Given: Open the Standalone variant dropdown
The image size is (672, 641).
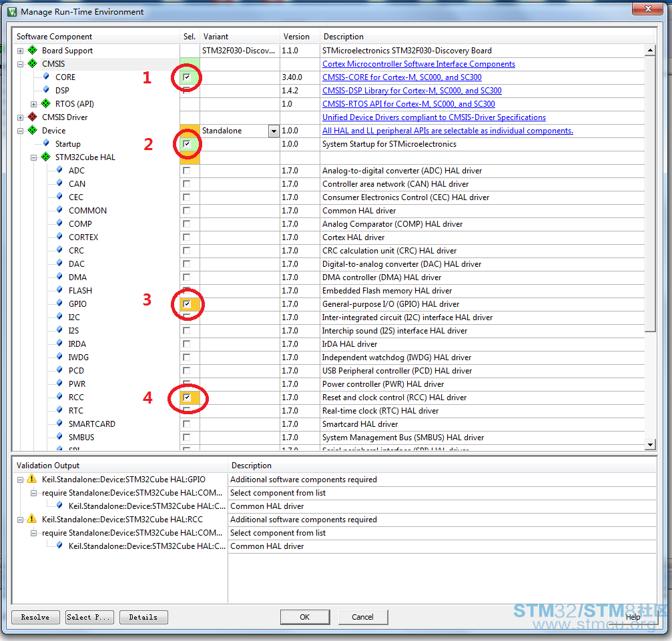Looking at the screenshot, I should point(274,131).
